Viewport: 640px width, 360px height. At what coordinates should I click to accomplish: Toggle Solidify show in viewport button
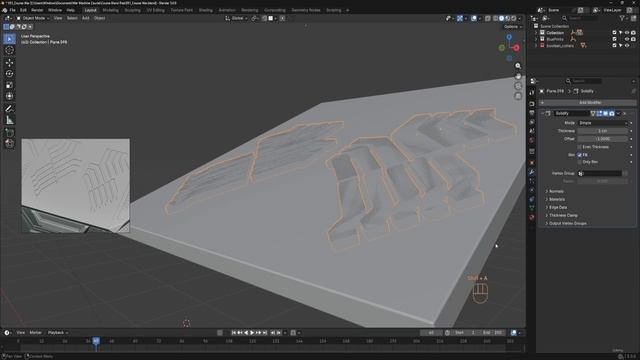[605, 113]
